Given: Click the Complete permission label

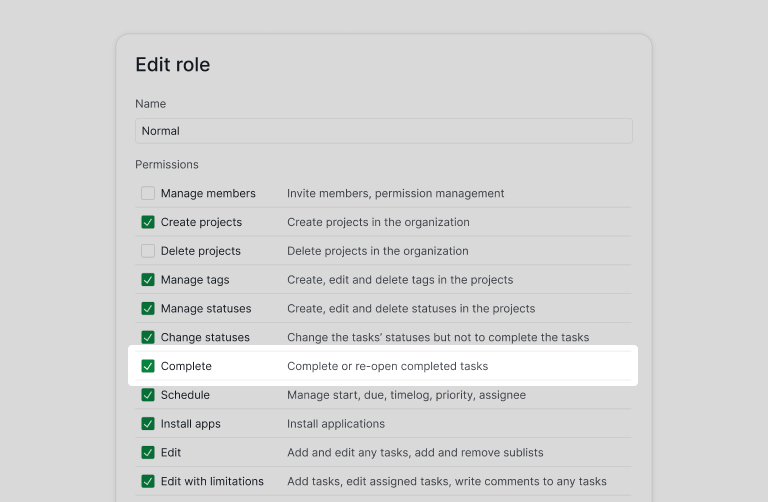Looking at the screenshot, I should [x=186, y=366].
